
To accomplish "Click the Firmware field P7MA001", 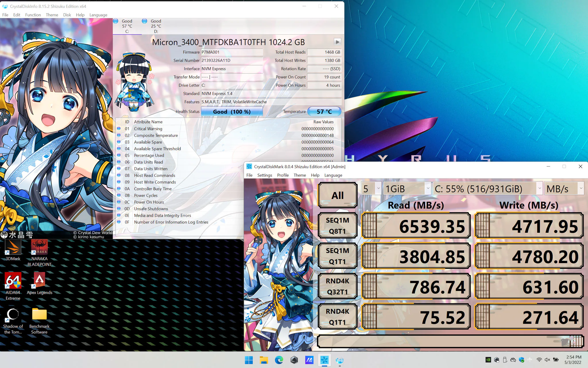I will point(232,52).
